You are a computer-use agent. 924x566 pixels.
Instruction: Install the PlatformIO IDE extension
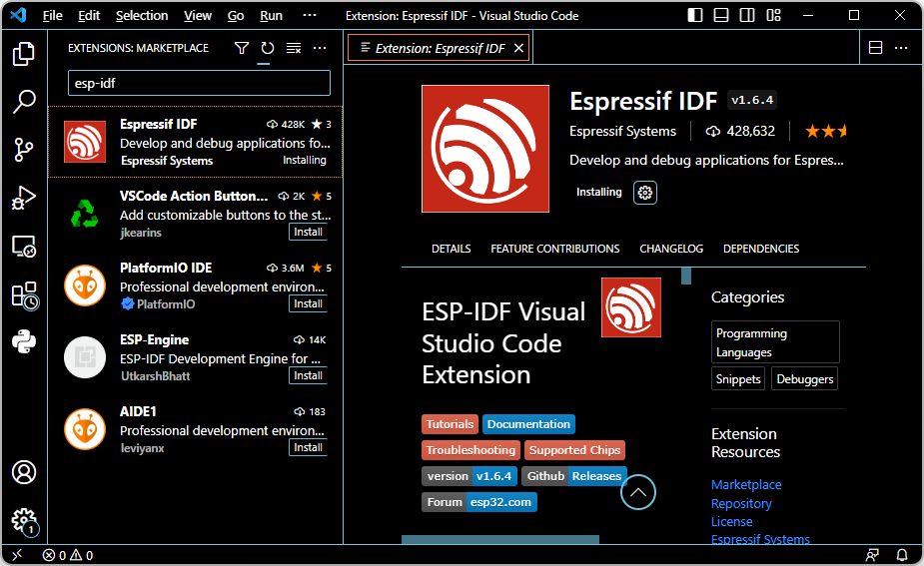[309, 303]
